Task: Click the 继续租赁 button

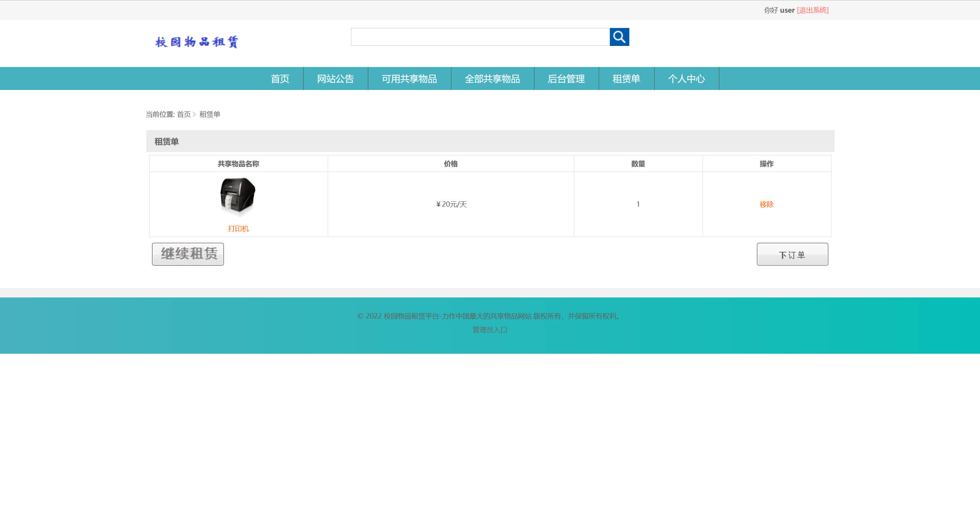Action: tap(188, 254)
